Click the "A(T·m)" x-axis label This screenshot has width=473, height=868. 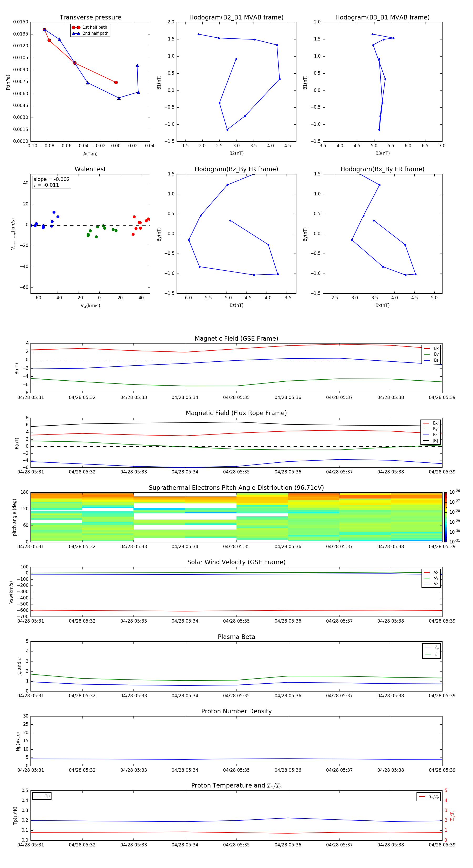tap(90, 154)
